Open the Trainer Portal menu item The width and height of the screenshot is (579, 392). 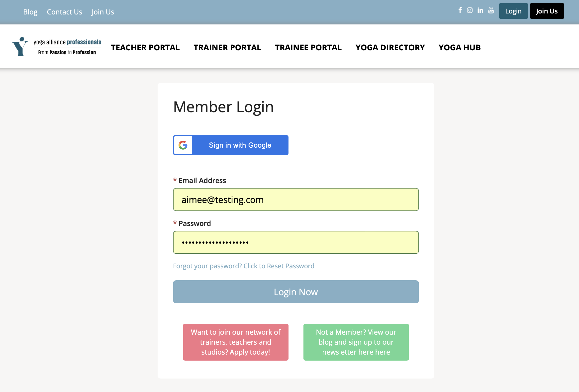(227, 47)
